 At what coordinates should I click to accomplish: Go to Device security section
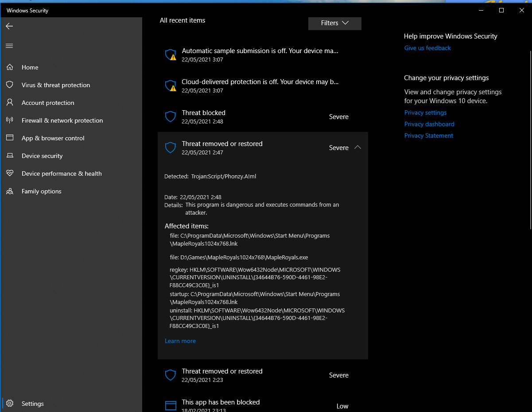tap(42, 156)
